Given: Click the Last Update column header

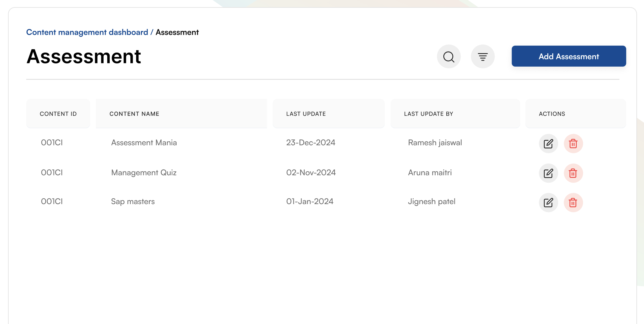Looking at the screenshot, I should pyautogui.click(x=306, y=114).
